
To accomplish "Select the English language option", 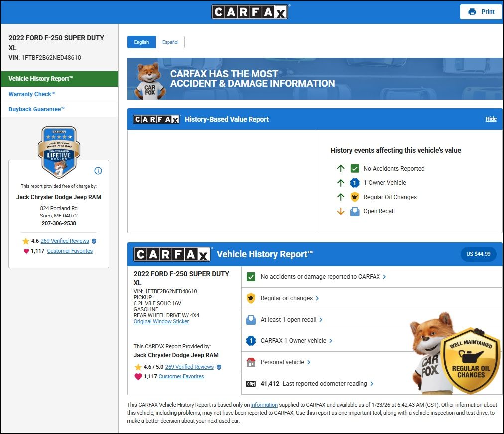I will coord(141,42).
